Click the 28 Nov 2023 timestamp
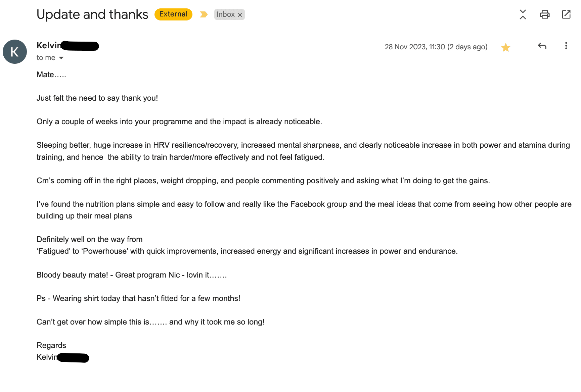 click(x=436, y=47)
